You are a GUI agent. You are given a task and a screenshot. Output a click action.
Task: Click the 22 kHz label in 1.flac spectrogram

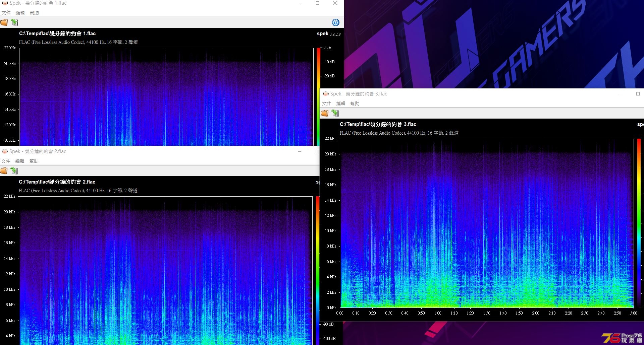click(10, 48)
